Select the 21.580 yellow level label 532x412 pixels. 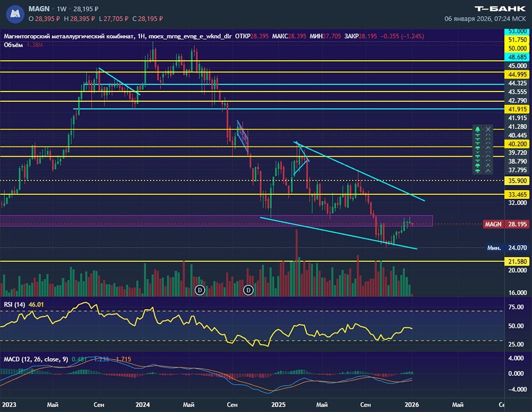(x=518, y=261)
